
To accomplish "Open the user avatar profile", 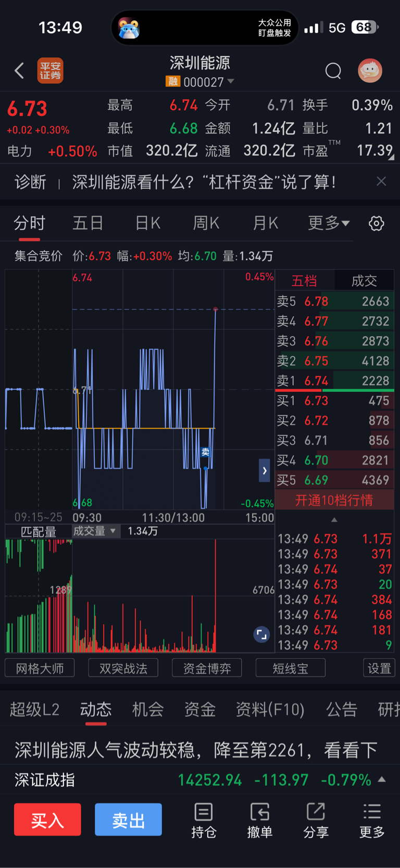I will tap(370, 70).
